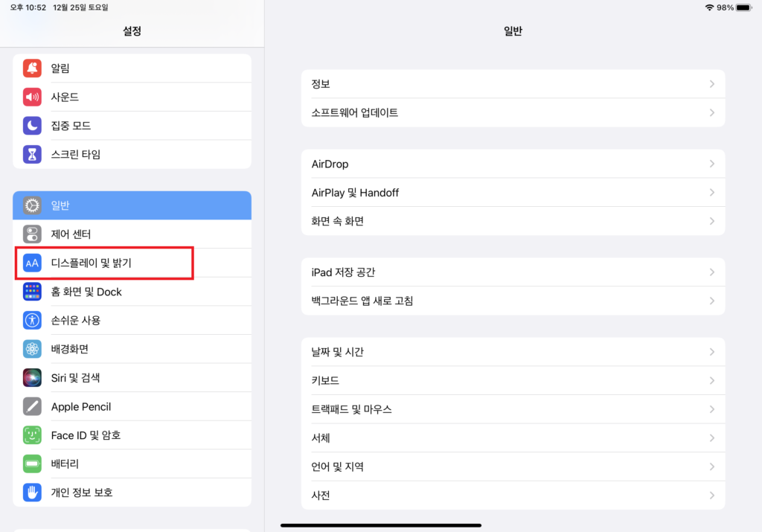Viewport: 762px width, 532px height.
Task: Select 디스플레이 및 밝기 in sidebar
Action: [132, 263]
